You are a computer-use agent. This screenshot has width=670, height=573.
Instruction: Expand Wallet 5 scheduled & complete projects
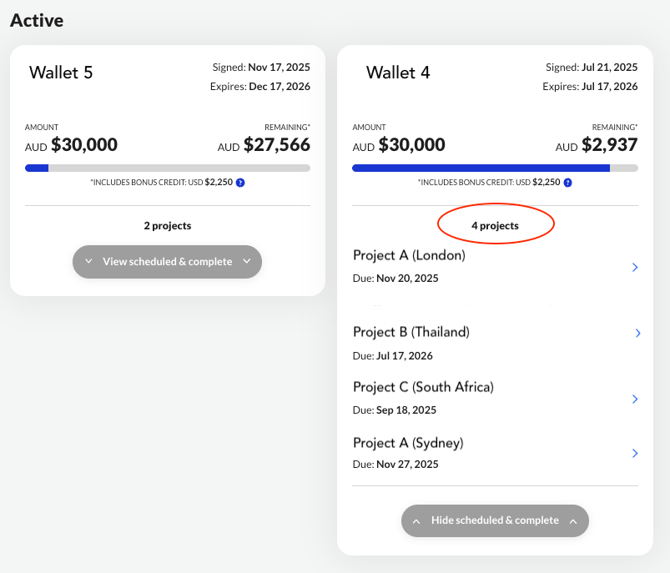click(167, 262)
